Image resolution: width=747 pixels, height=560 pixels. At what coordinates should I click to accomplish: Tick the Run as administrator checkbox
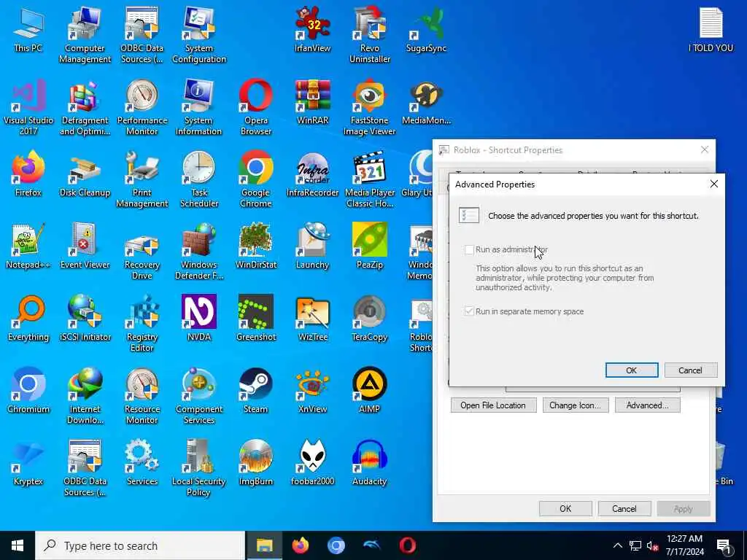click(469, 249)
